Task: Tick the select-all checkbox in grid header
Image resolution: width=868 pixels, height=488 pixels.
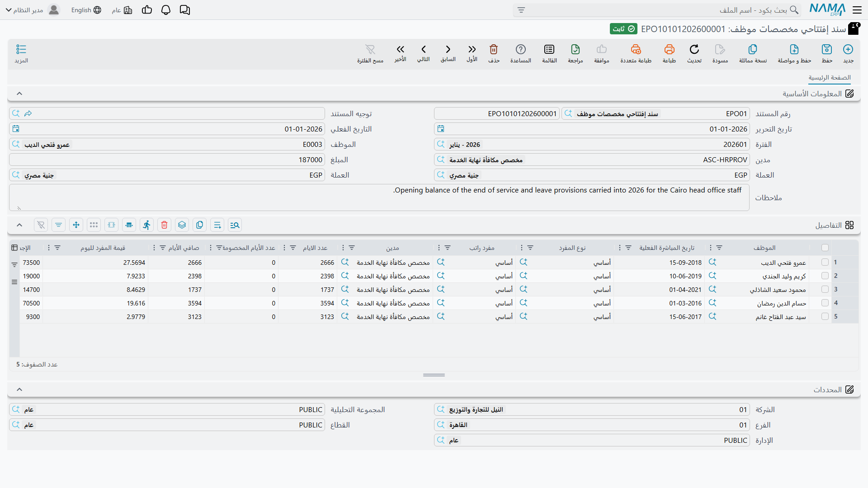Action: pyautogui.click(x=825, y=248)
